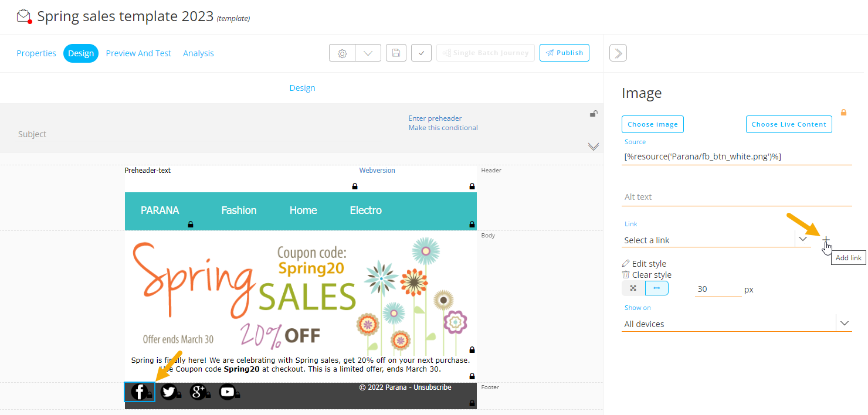Click the orange lock icon in Image panel

[x=843, y=112]
